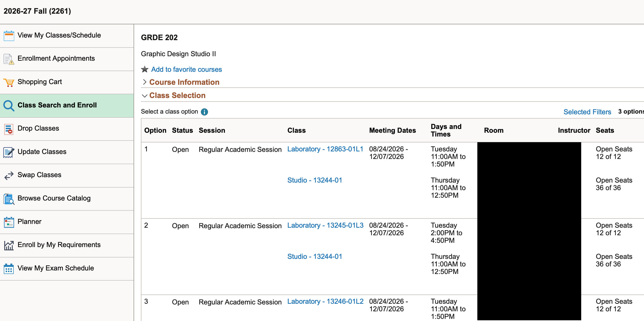Click the Drop Classes icon
This screenshot has width=644, height=321.
pyautogui.click(x=9, y=129)
